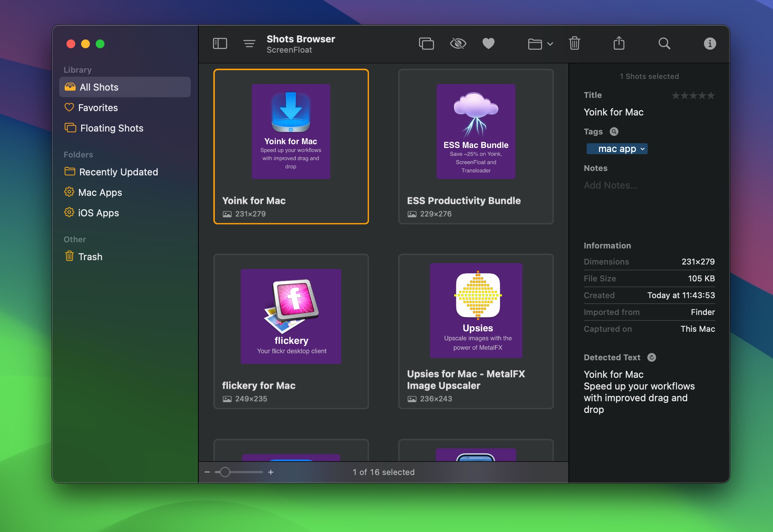Click the Floating Shots sidebar icon
Image resolution: width=773 pixels, height=532 pixels.
click(70, 128)
